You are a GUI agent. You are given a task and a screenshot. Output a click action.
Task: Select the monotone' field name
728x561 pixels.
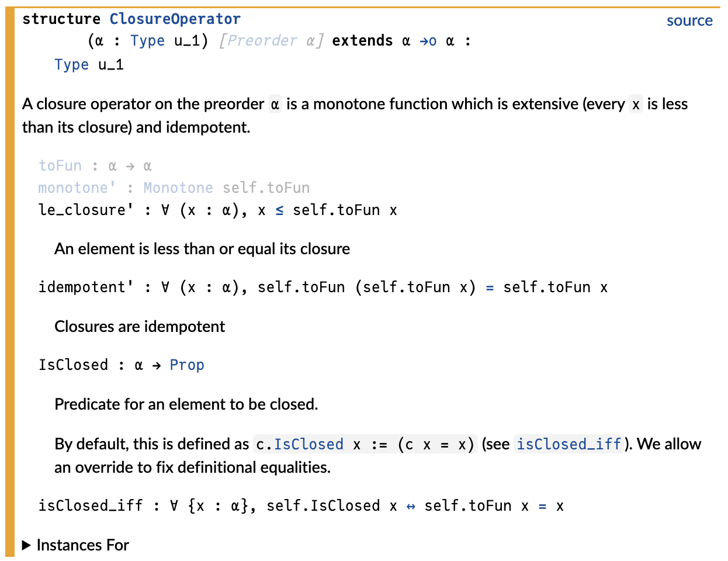coord(73,188)
